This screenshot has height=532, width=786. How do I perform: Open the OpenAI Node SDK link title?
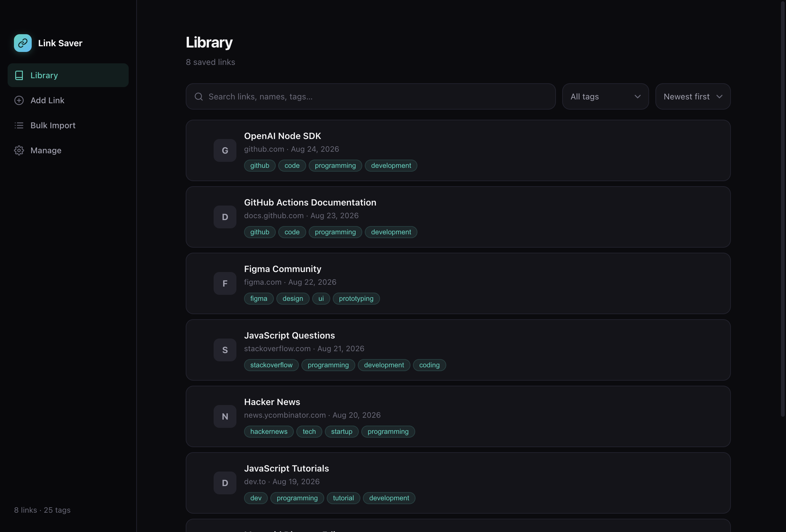pyautogui.click(x=282, y=136)
